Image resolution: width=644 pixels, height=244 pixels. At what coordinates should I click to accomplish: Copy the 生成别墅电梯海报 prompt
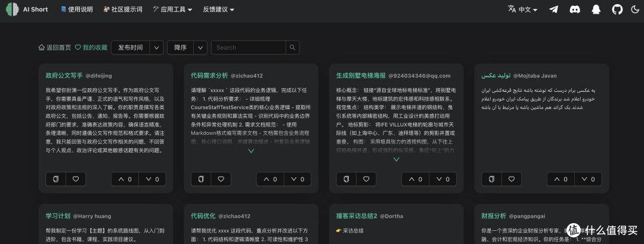click(346, 179)
